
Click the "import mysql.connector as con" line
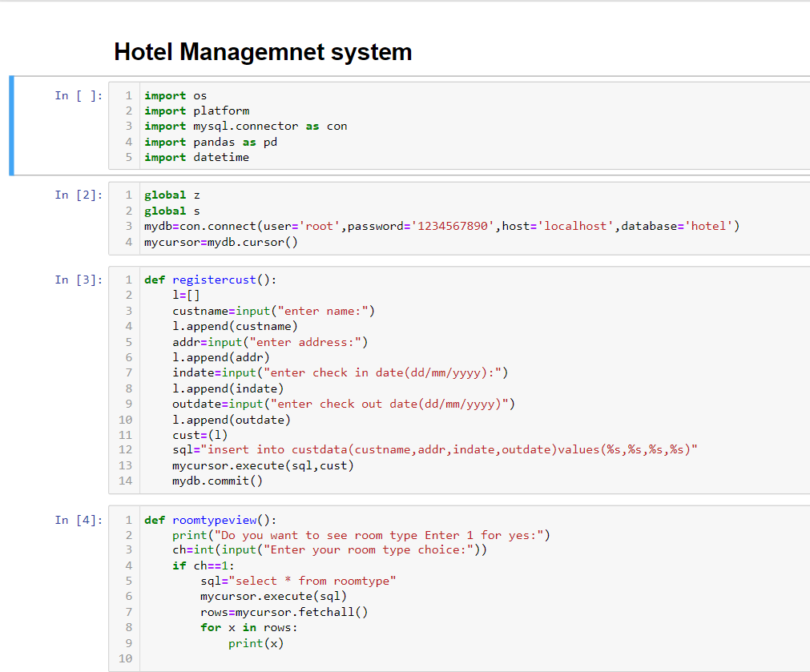(x=245, y=127)
